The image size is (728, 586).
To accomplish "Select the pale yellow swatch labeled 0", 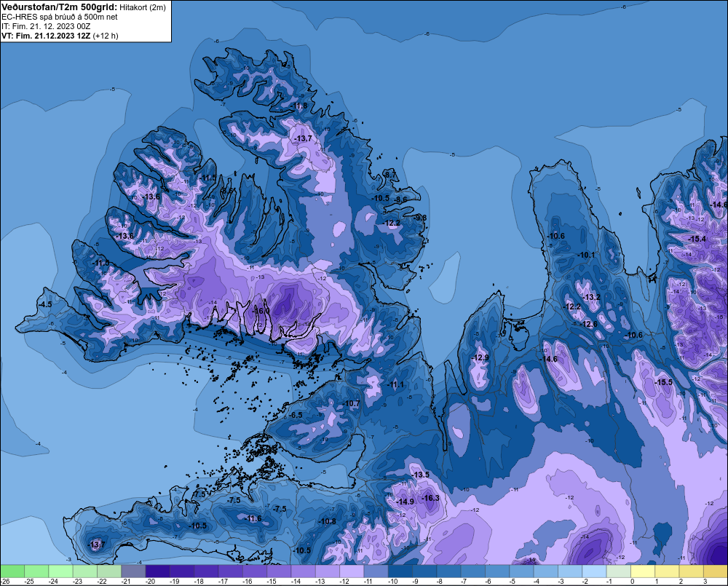I will (643, 571).
